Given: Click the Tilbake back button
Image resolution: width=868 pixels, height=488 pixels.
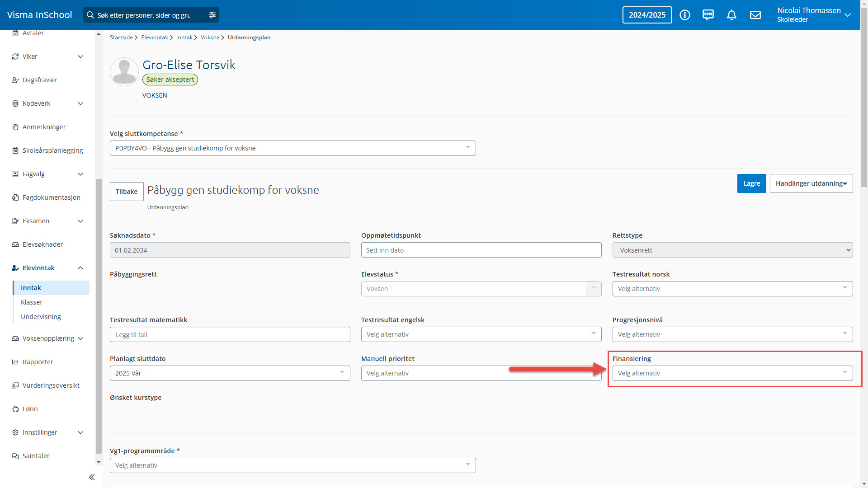Looking at the screenshot, I should pyautogui.click(x=127, y=192).
